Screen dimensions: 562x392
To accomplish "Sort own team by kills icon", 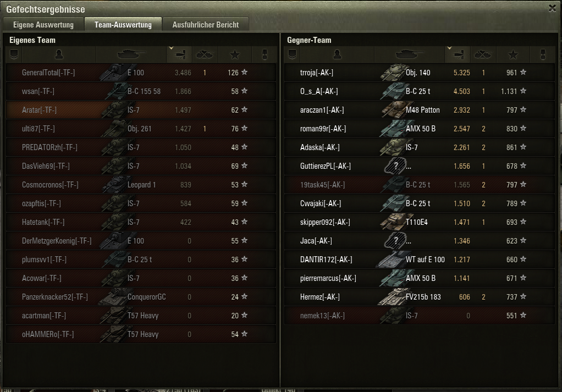I will pyautogui.click(x=205, y=54).
